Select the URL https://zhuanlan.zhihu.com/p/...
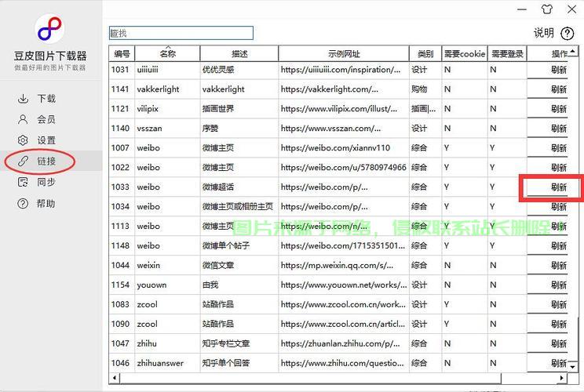Image resolution: width=584 pixels, height=392 pixels. click(x=340, y=343)
